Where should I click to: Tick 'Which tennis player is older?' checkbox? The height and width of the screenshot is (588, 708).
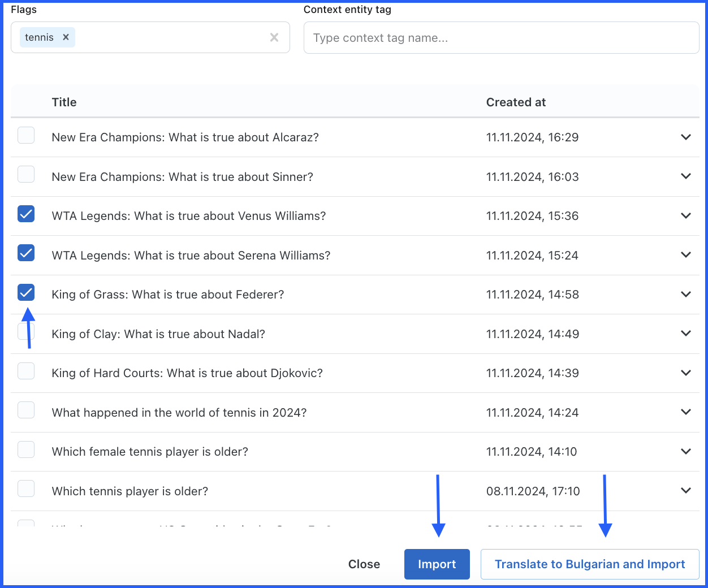click(x=26, y=488)
